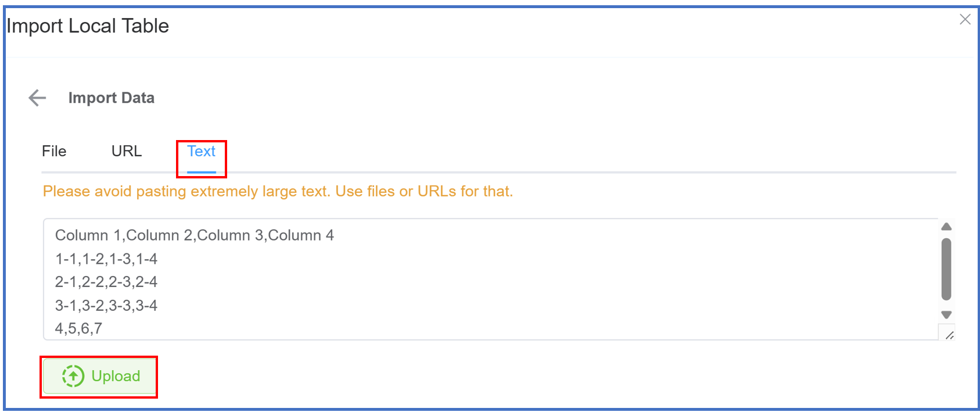Viewport: 980px width, 412px height.
Task: Click the row starting with 3-1
Action: 106,305
